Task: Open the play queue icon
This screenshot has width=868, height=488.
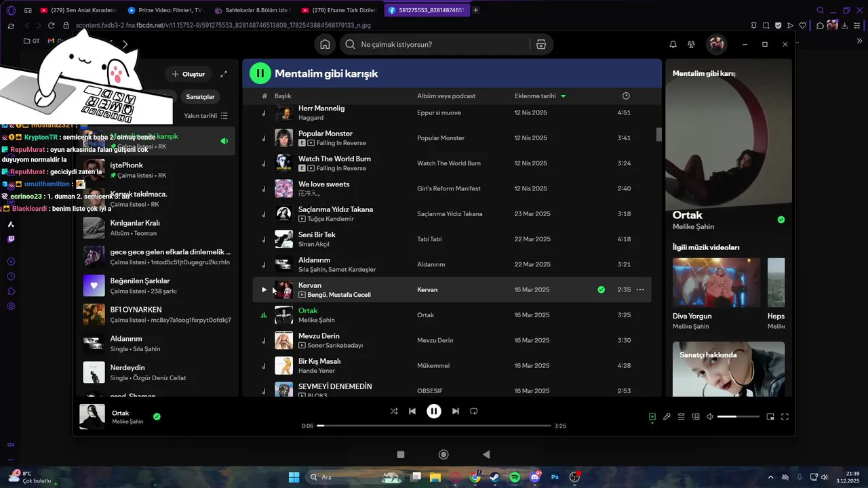Action: click(682, 417)
